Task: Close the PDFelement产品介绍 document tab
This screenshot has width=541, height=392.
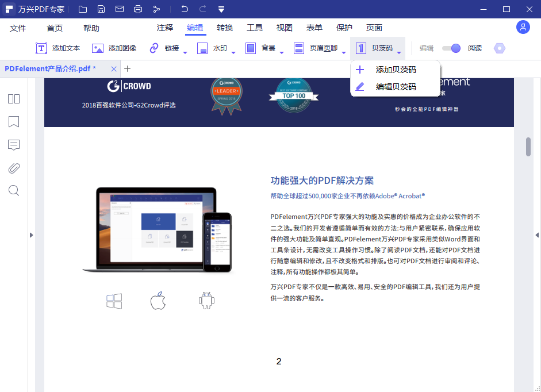Action: (x=114, y=68)
